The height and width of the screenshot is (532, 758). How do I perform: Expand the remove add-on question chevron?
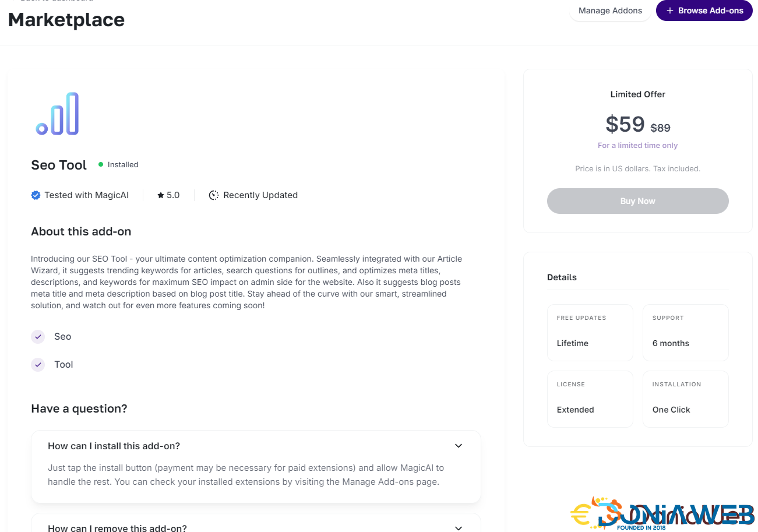click(x=459, y=528)
